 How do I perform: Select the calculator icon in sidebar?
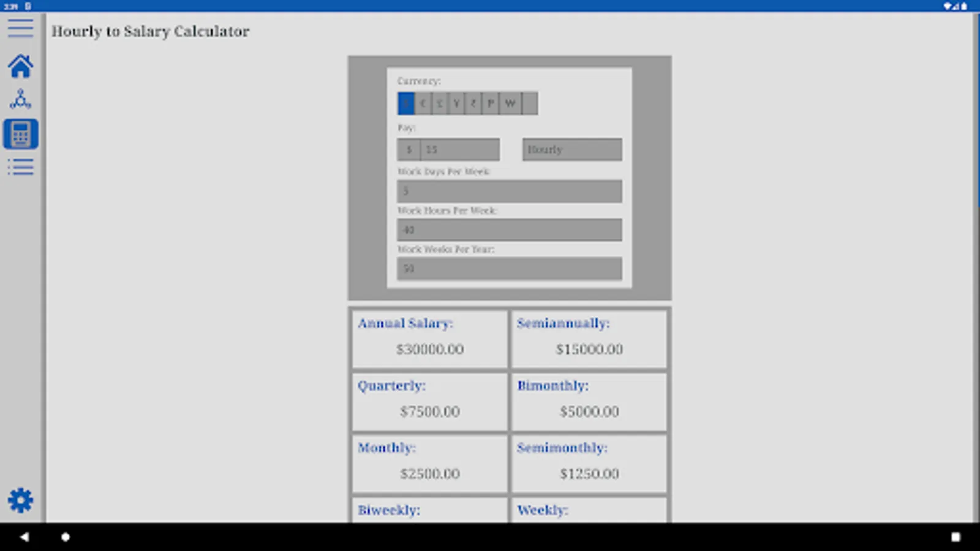pyautogui.click(x=21, y=133)
